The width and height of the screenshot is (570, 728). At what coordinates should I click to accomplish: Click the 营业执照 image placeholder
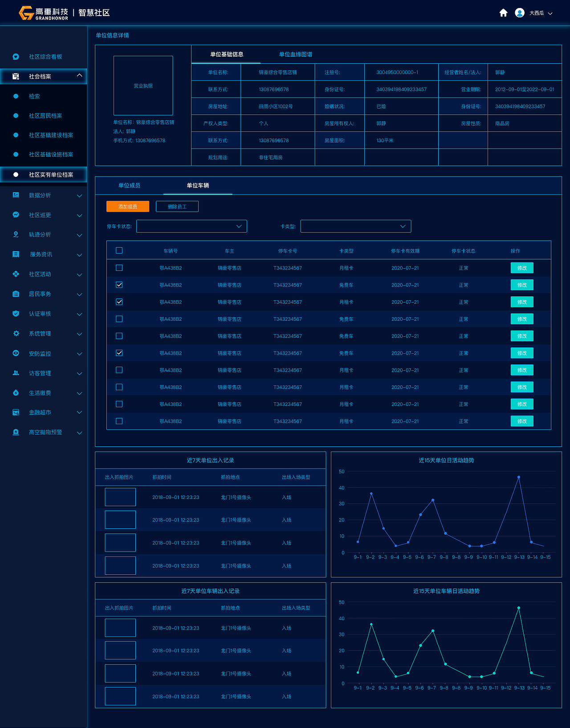(x=143, y=86)
